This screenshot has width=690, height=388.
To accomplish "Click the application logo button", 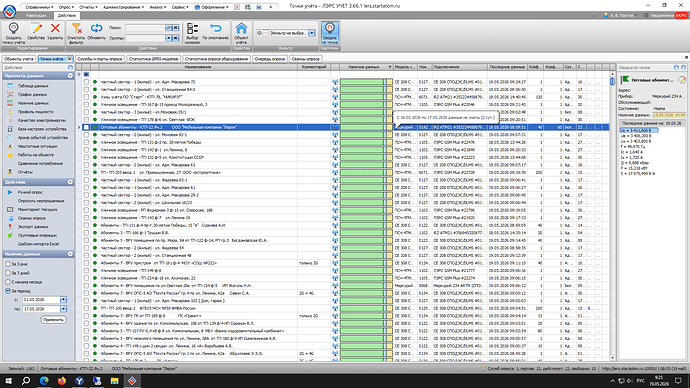I will coord(9,11).
